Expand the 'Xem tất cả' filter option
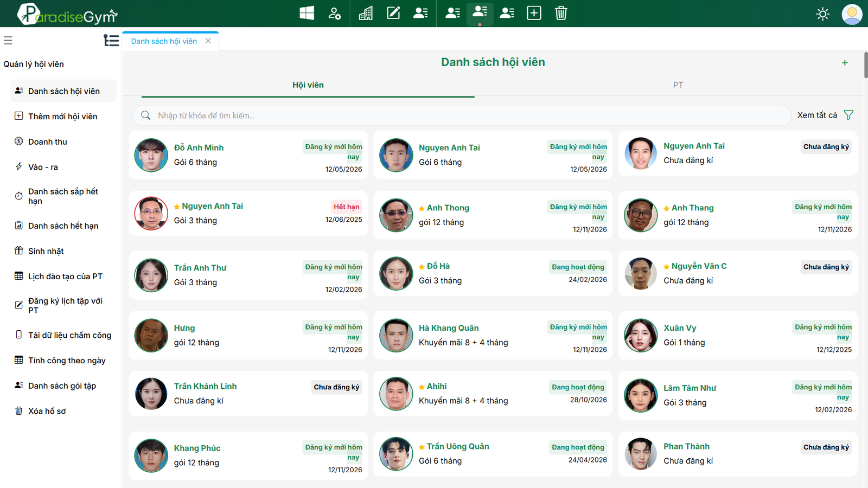868x488 pixels. 817,115
